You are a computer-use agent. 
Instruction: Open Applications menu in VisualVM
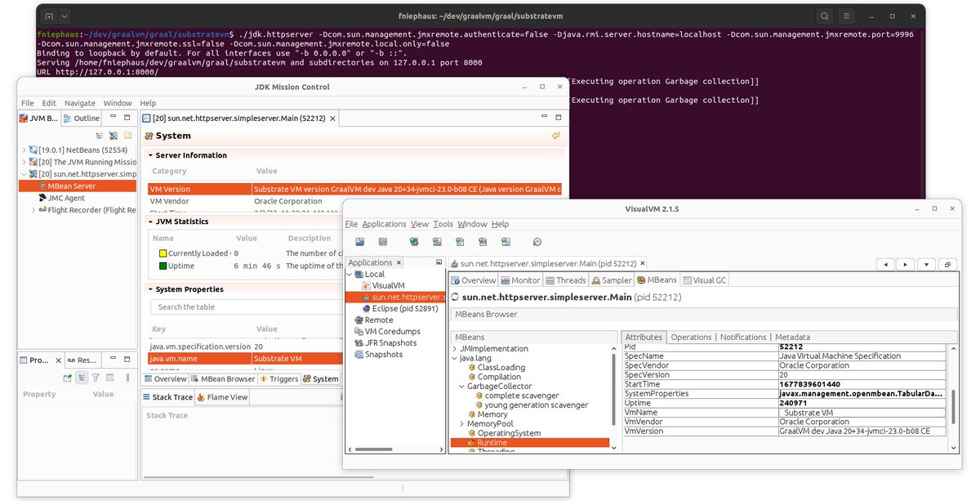click(x=384, y=224)
